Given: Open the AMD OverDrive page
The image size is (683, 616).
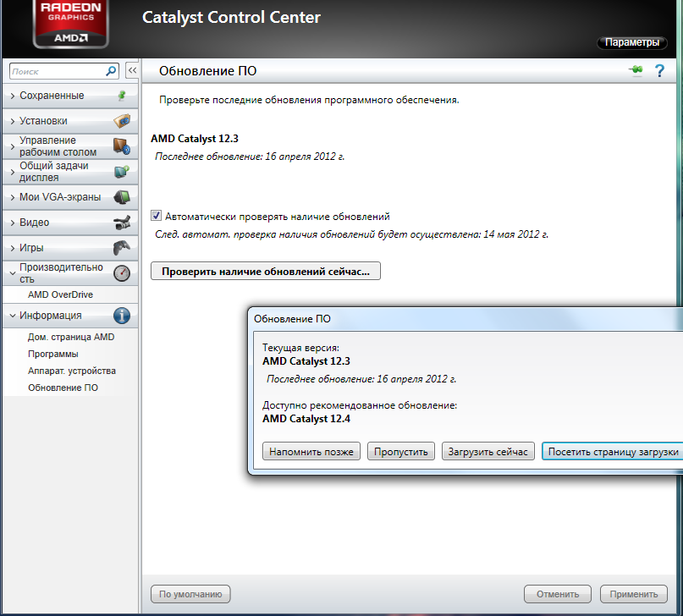Looking at the screenshot, I should pos(61,294).
